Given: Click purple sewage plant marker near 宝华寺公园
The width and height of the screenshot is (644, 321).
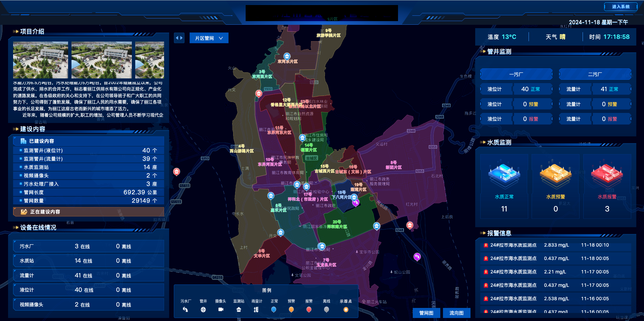Looking at the screenshot, I should [417, 257].
